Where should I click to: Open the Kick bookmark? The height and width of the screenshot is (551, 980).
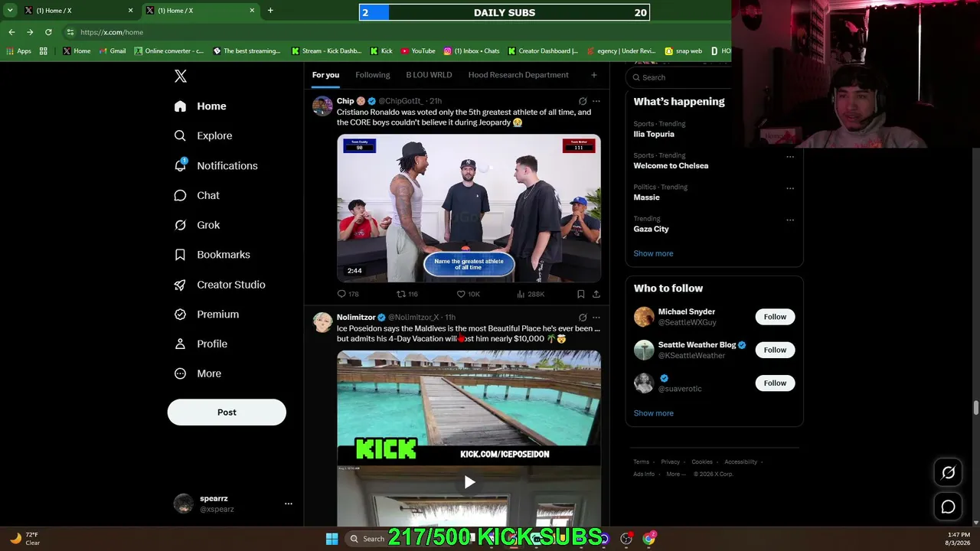[x=381, y=51]
